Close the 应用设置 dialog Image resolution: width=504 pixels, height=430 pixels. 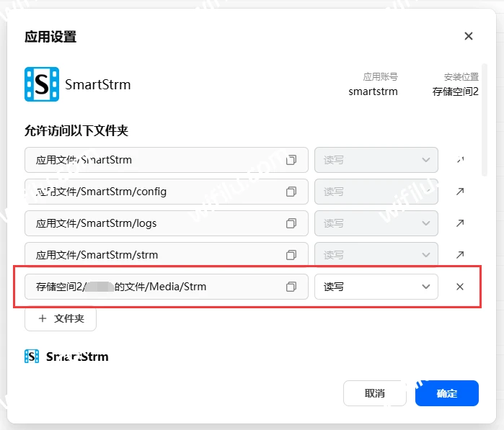469,36
